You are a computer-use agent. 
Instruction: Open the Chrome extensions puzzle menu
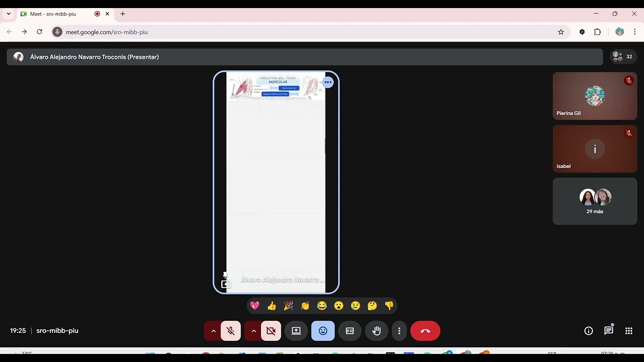click(x=597, y=32)
